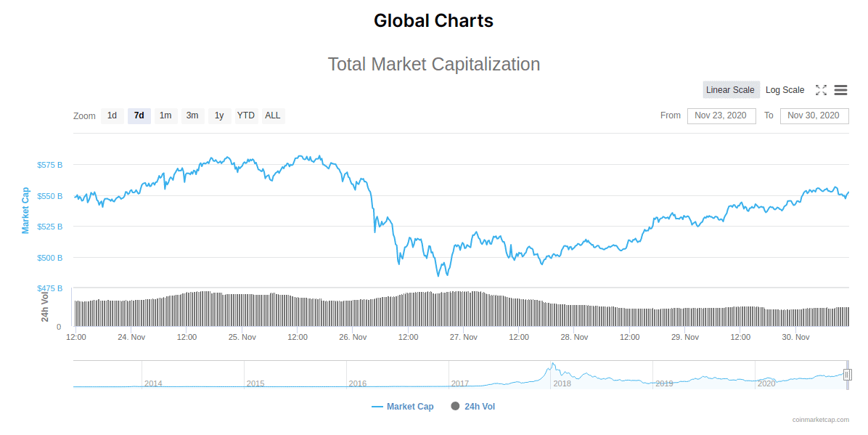Viewport: 868px width, 435px height.
Task: Click 2018 peak in navigator timeline
Action: pos(552,365)
